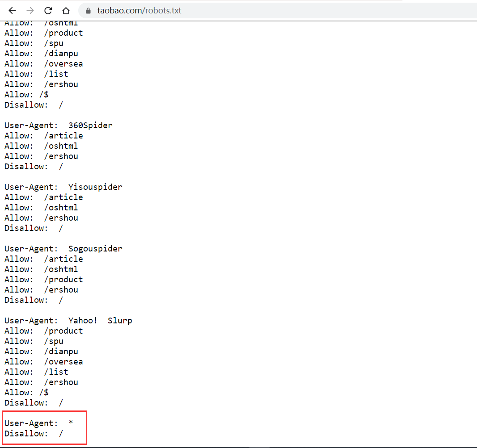This screenshot has height=448, width=477.
Task: Click 'Allow: /oshtml' under 360Spider
Action: 41,146
